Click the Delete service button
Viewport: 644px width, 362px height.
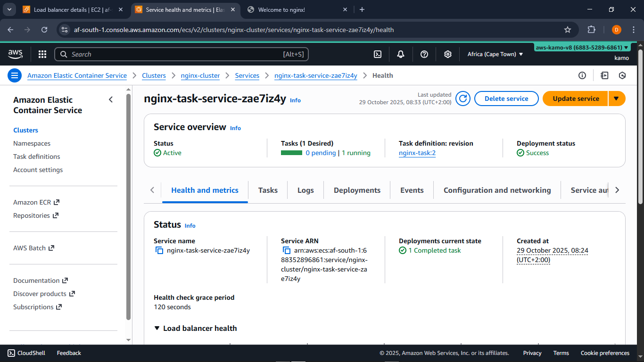pyautogui.click(x=506, y=99)
